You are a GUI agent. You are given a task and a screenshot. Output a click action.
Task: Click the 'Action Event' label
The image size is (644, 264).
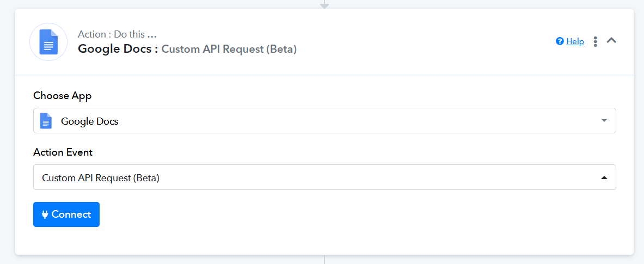pyautogui.click(x=63, y=152)
